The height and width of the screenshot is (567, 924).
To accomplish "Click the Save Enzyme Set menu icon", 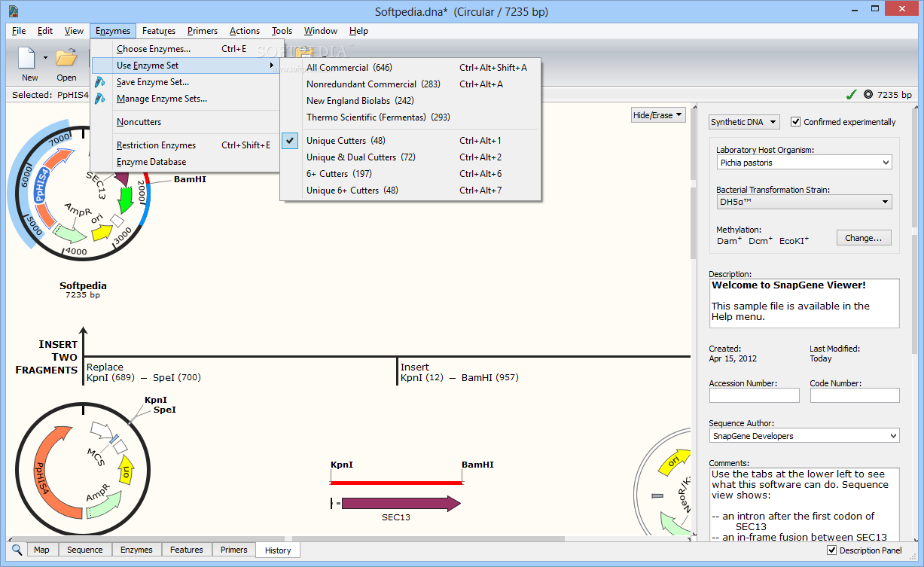I will (100, 82).
